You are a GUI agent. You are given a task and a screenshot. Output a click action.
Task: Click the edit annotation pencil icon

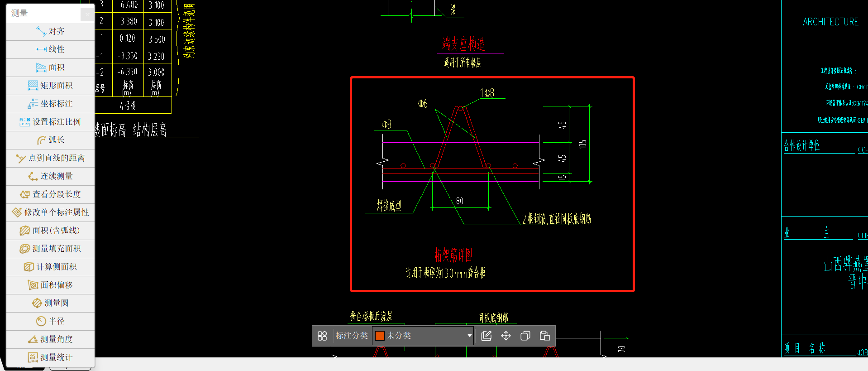pos(486,336)
